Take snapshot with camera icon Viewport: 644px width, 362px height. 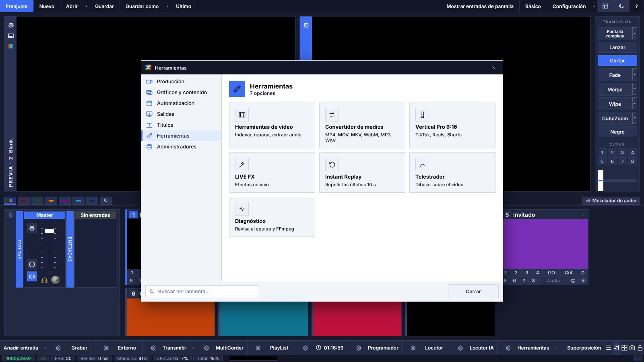click(x=632, y=348)
